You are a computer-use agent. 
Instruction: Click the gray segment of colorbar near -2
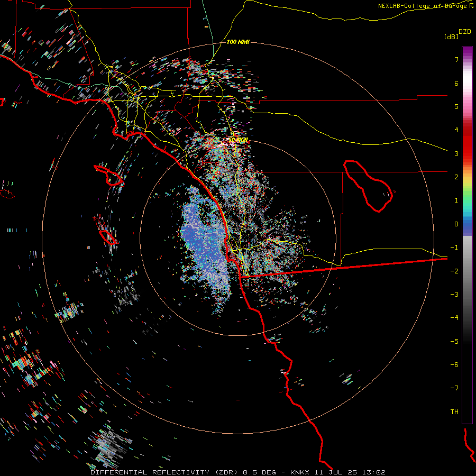click(467, 271)
